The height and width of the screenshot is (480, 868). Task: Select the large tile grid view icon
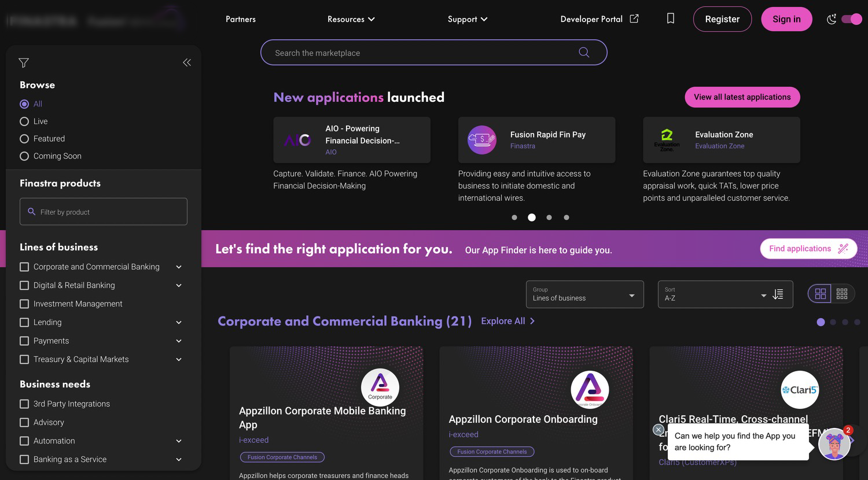coord(820,294)
